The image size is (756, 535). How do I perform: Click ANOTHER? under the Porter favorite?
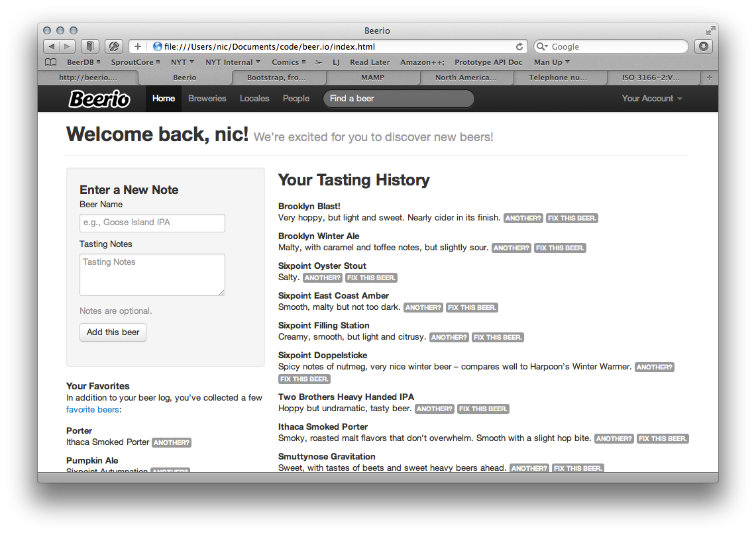tap(172, 443)
